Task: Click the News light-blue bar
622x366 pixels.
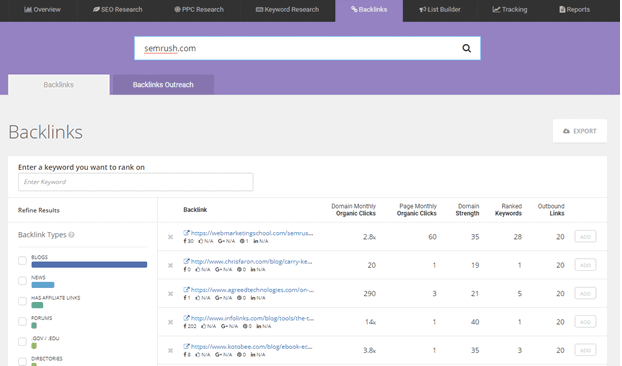Action: [43, 285]
